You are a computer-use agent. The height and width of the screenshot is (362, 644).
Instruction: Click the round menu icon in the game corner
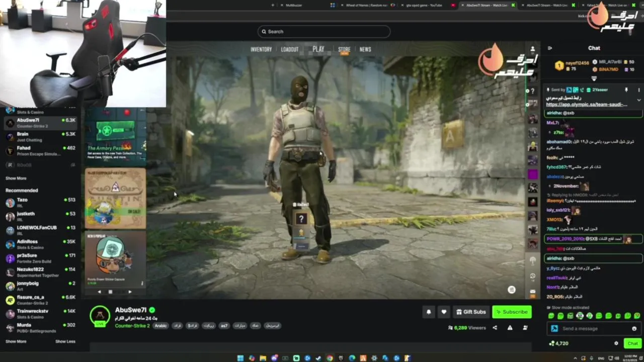(x=512, y=290)
